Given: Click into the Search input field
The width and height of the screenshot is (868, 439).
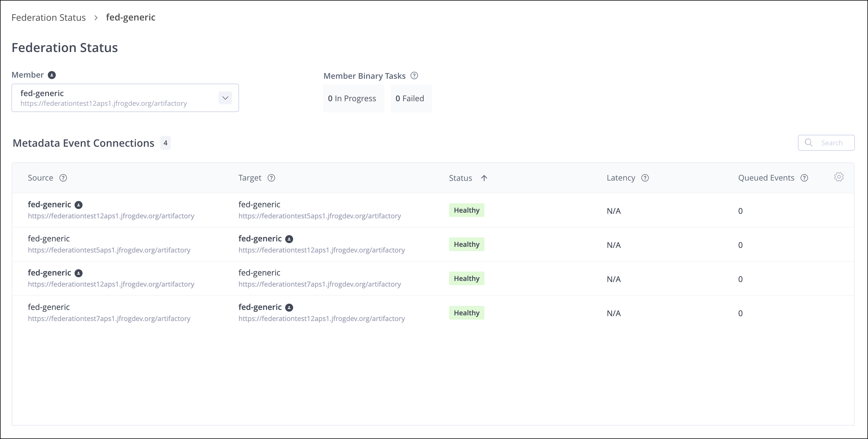Looking at the screenshot, I should coord(832,143).
